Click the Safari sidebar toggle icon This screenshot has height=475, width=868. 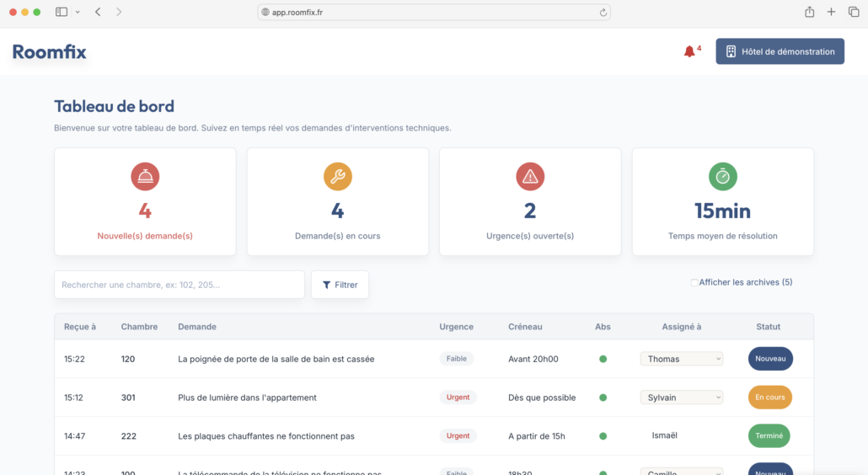point(62,12)
